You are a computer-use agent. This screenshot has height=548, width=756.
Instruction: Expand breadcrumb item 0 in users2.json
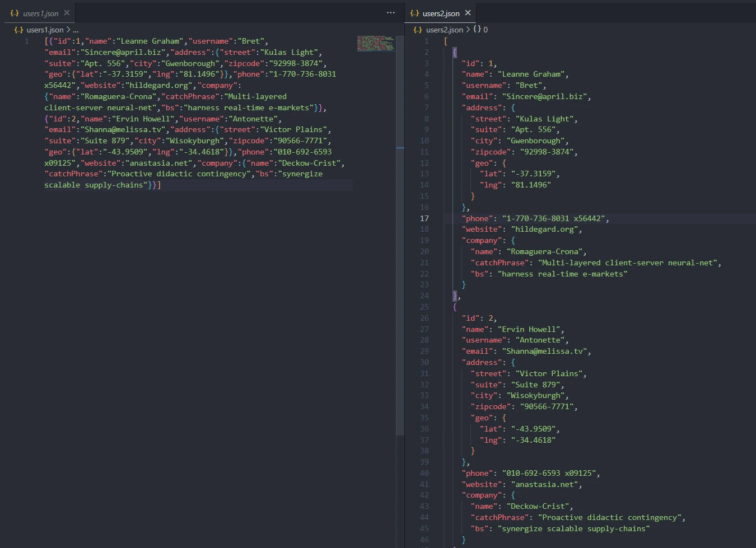click(486, 30)
